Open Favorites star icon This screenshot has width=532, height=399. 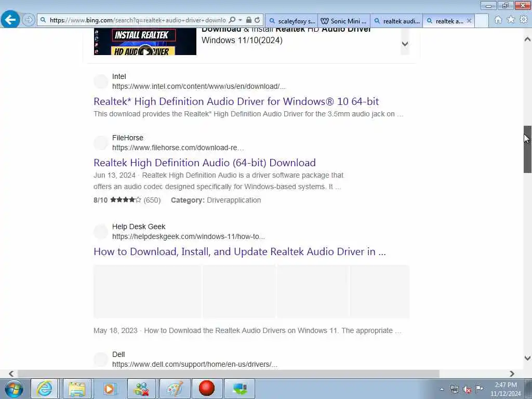pos(511,20)
